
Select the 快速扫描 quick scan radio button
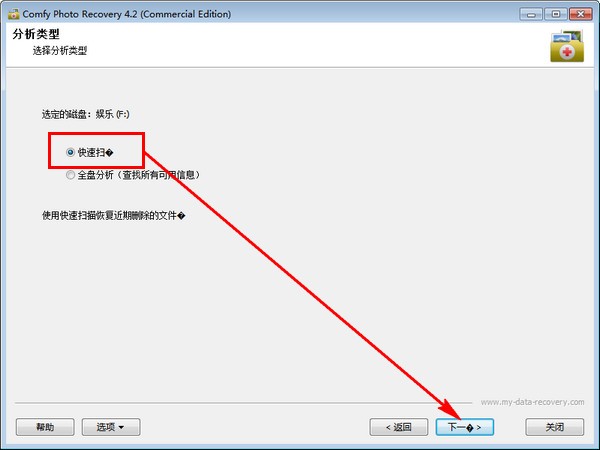(x=70, y=152)
